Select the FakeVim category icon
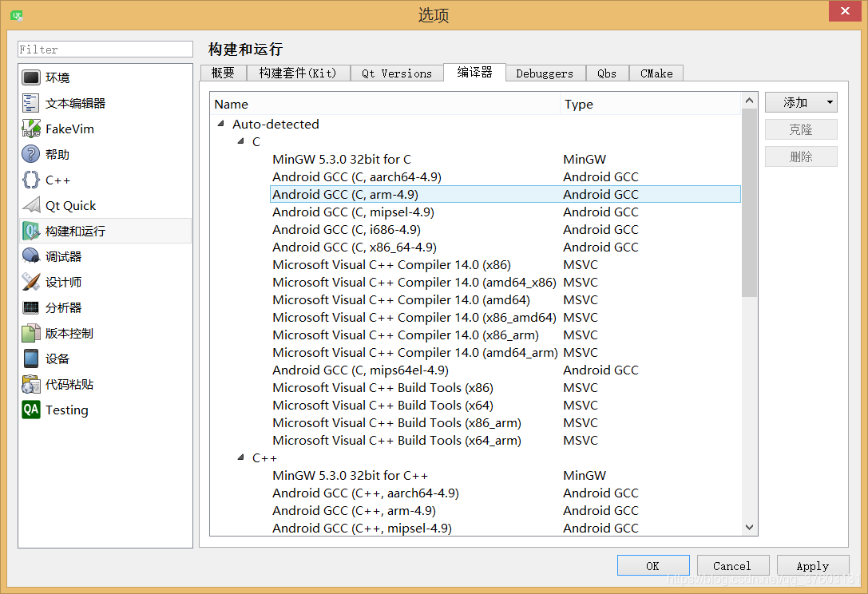The height and width of the screenshot is (594, 868). [31, 129]
